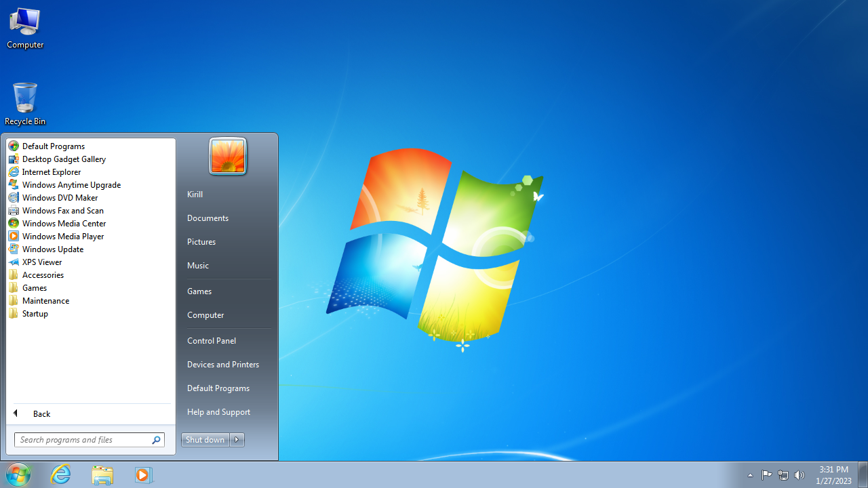
Task: Open Windows Explorer from the taskbar
Action: (x=102, y=474)
